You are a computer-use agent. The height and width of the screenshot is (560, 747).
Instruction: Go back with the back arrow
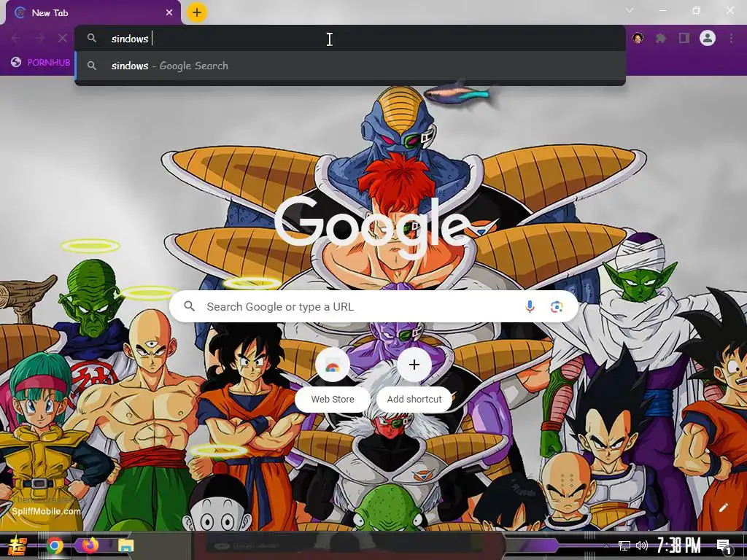[16, 38]
